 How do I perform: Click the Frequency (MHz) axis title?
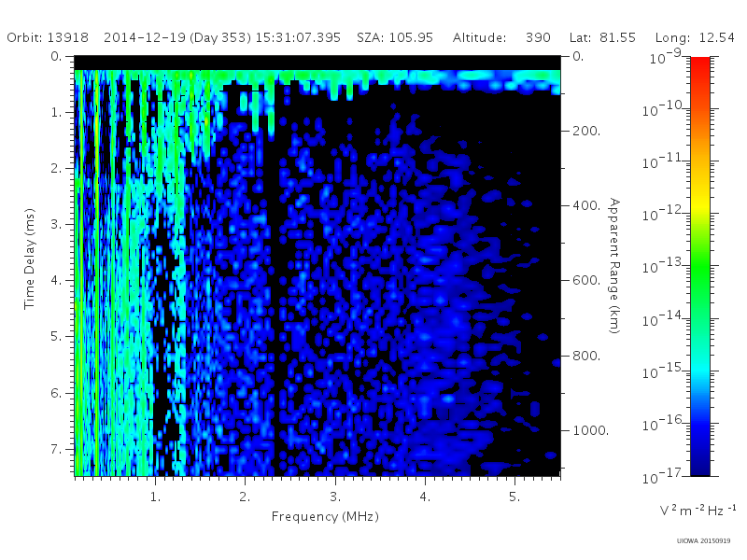[325, 517]
